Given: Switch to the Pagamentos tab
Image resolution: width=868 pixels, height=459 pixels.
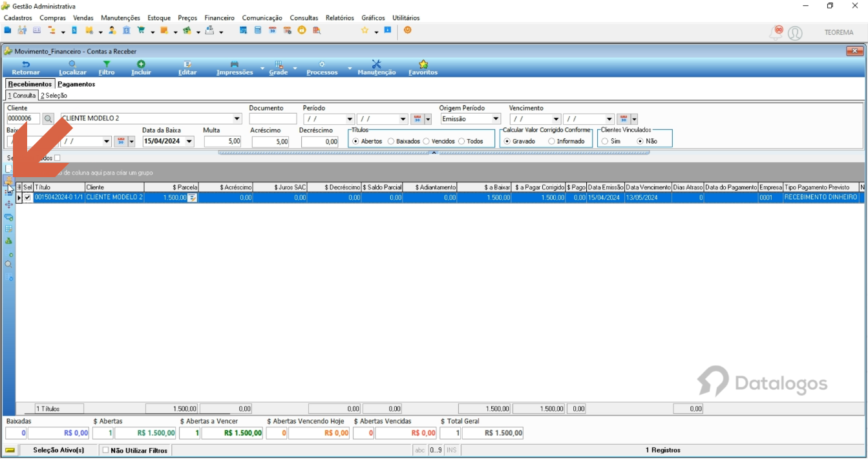Looking at the screenshot, I should coord(76,84).
